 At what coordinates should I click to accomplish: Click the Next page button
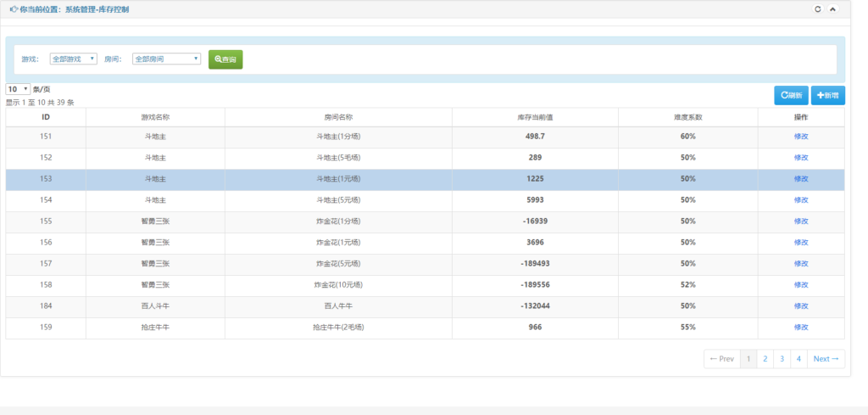click(x=826, y=359)
